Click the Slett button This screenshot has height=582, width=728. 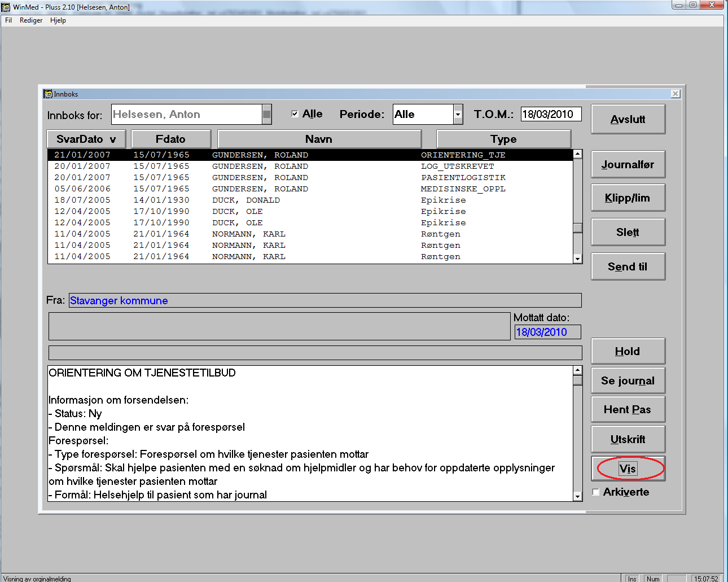[x=628, y=232]
